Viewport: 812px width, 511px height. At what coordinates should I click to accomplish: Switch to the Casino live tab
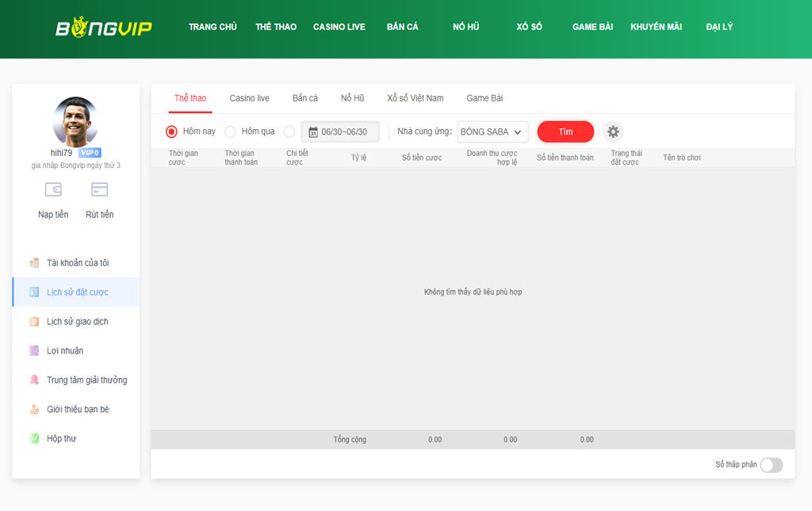[249, 98]
